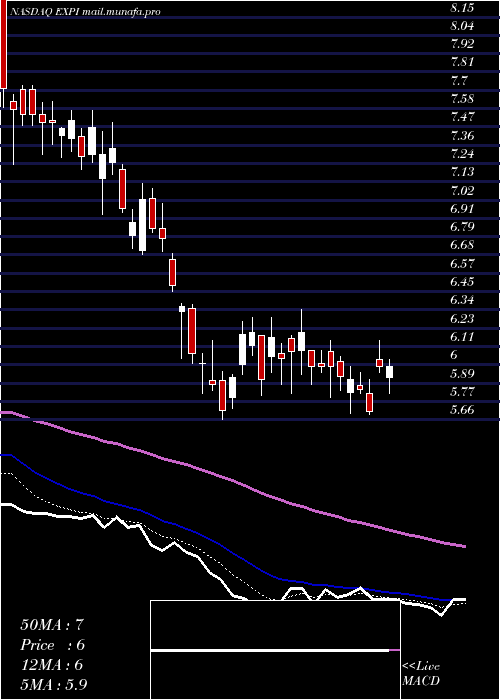Click the 6.57 price axis label
500x700 pixels.
(462, 264)
